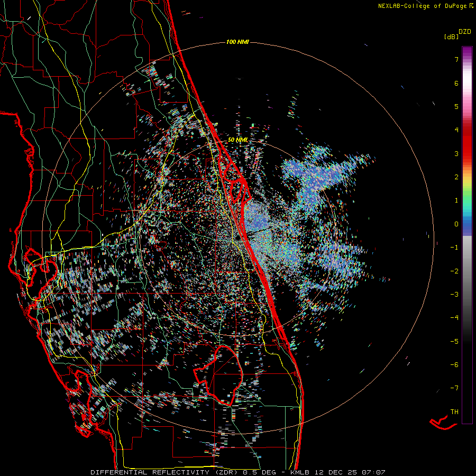
Task: Click the "-3" value on the color scale
Action: [x=454, y=295]
